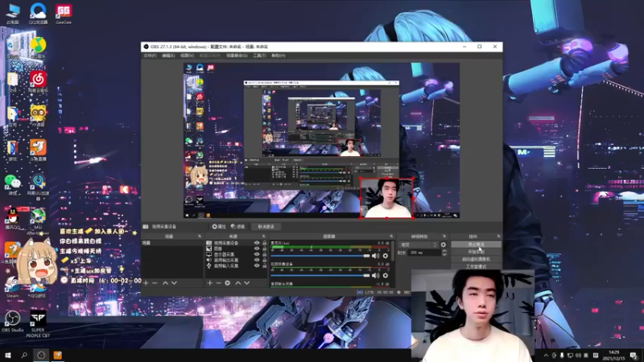Adjust 麦克风/Aux volume slider

coord(320,256)
